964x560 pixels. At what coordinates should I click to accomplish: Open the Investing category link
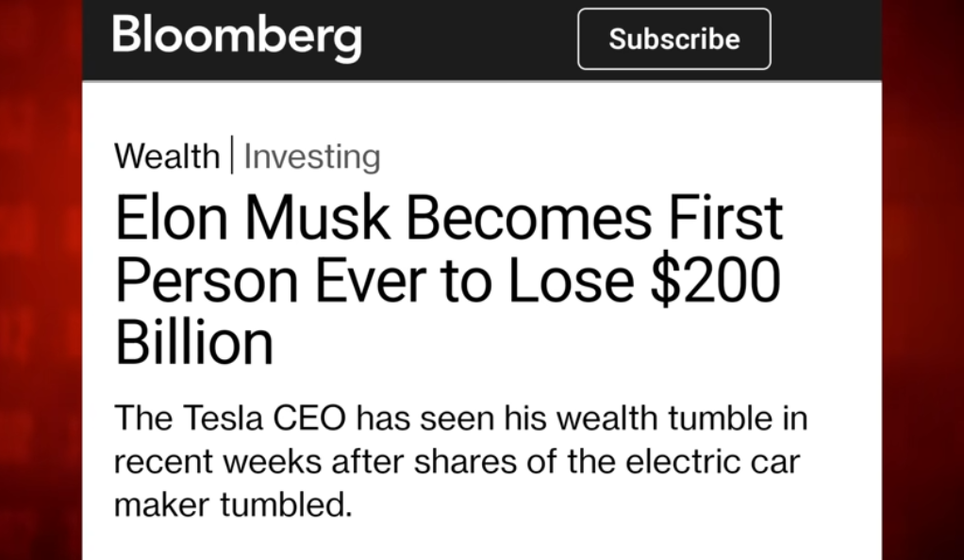pos(312,156)
